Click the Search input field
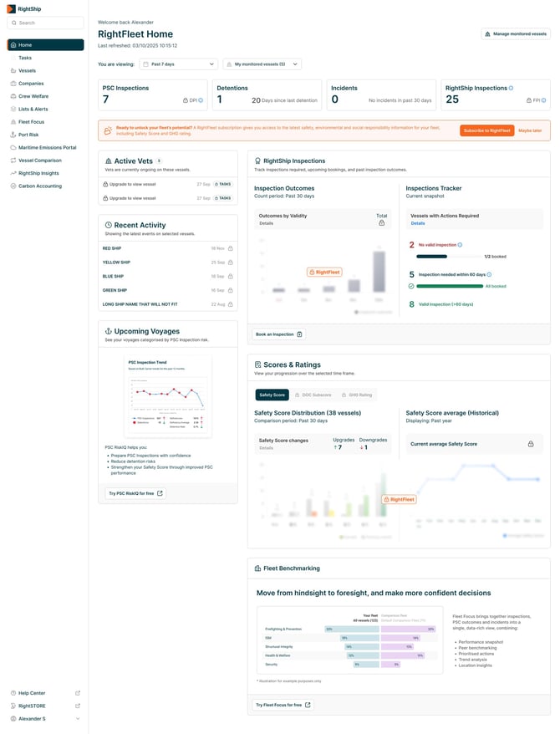 (45, 23)
